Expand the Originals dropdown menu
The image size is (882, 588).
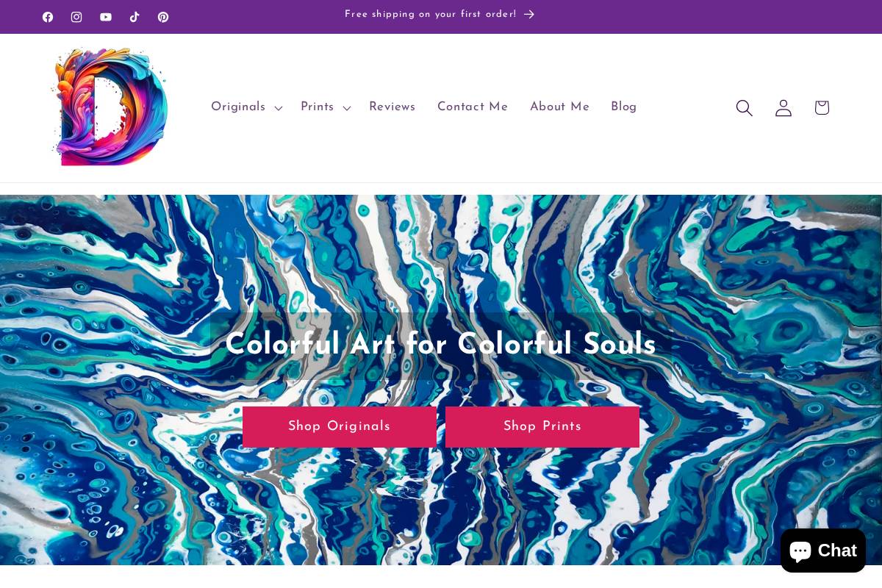tap(245, 107)
